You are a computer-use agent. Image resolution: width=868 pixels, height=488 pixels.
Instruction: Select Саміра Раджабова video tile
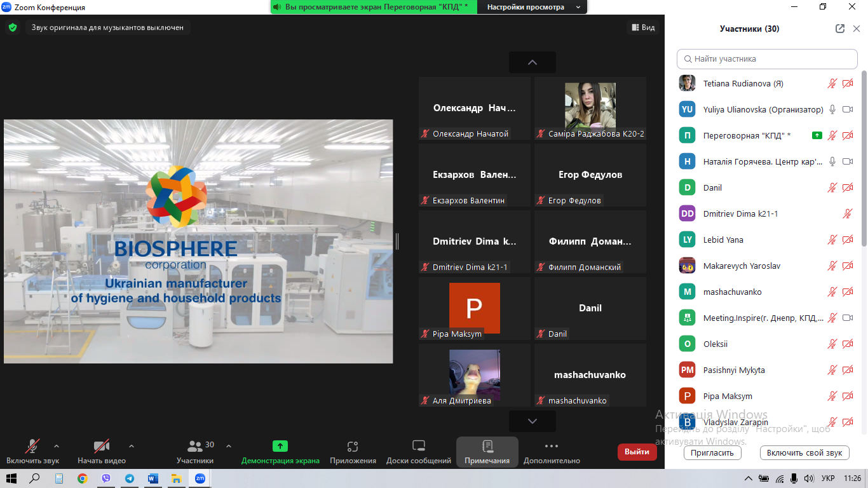[x=590, y=109]
